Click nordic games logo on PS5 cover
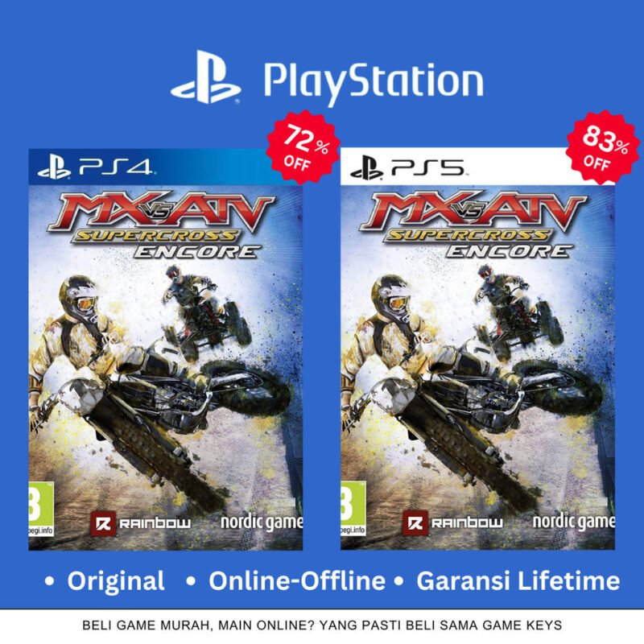The height and width of the screenshot is (644, 644). (574, 522)
